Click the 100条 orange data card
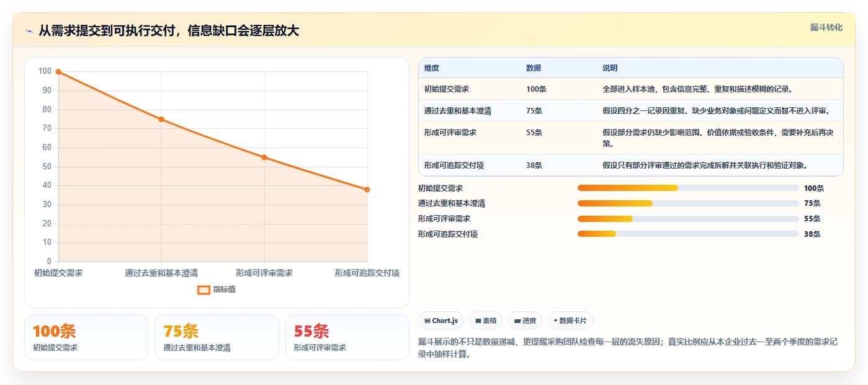Image resolution: width=868 pixels, height=385 pixels. click(86, 337)
